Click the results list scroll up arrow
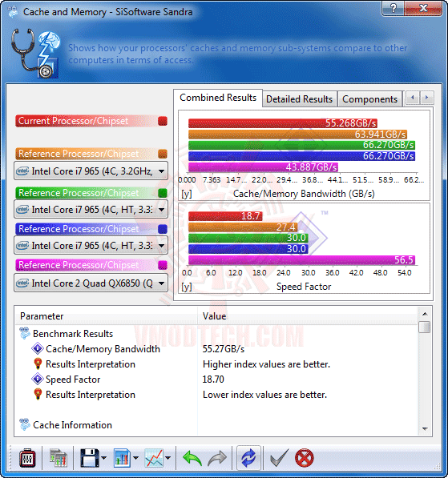448x478 pixels. (x=425, y=314)
